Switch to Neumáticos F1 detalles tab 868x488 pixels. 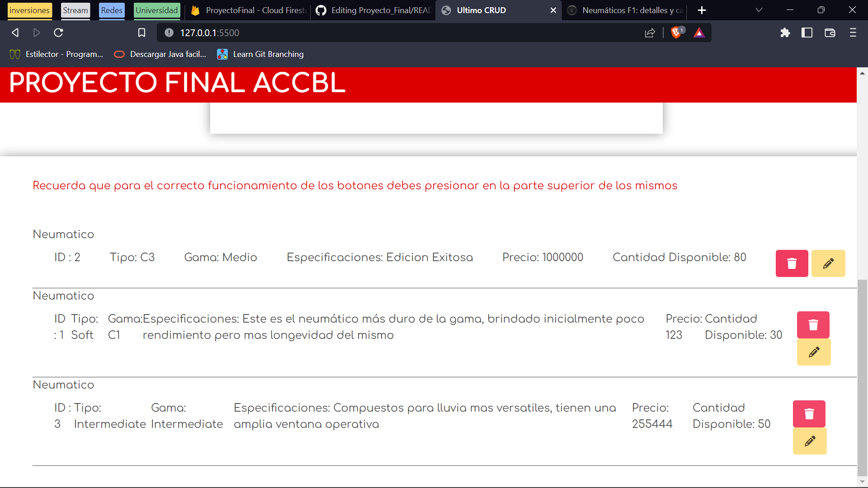[x=624, y=10]
